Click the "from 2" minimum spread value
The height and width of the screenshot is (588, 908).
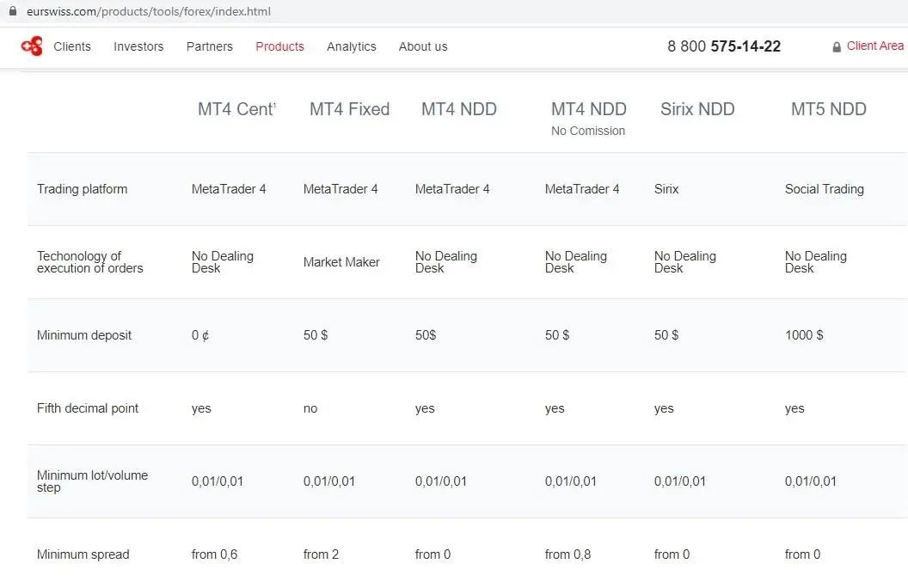click(321, 554)
